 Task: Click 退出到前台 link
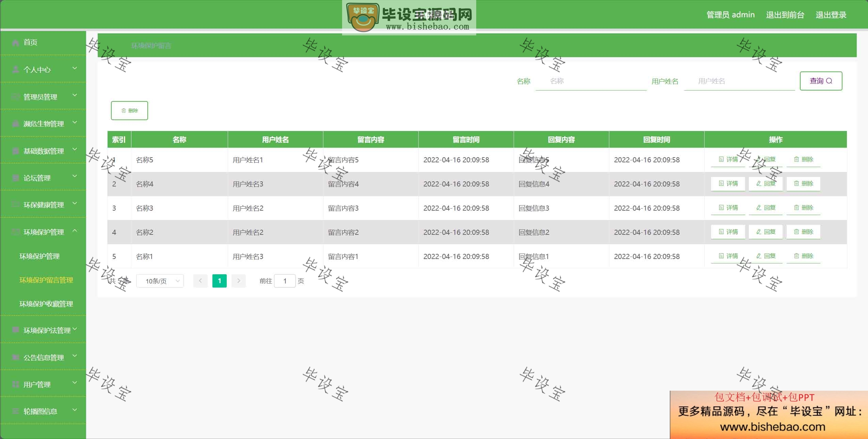point(785,15)
